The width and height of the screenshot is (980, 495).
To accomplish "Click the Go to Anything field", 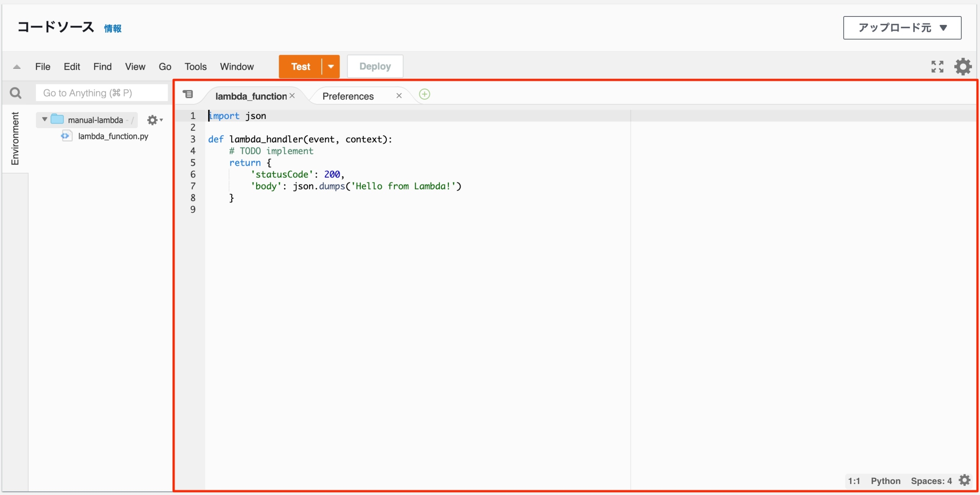I will click(102, 93).
